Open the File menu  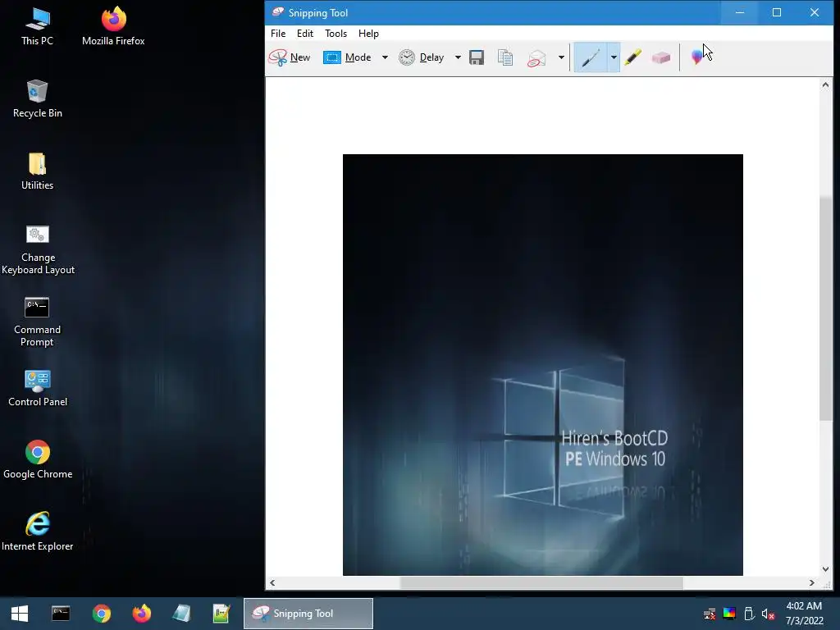click(x=278, y=33)
